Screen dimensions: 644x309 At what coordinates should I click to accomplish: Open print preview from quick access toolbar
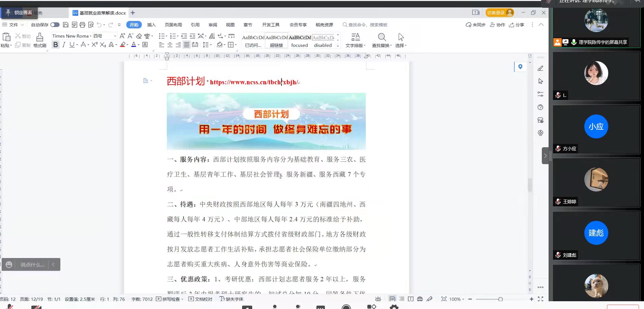coord(91,25)
